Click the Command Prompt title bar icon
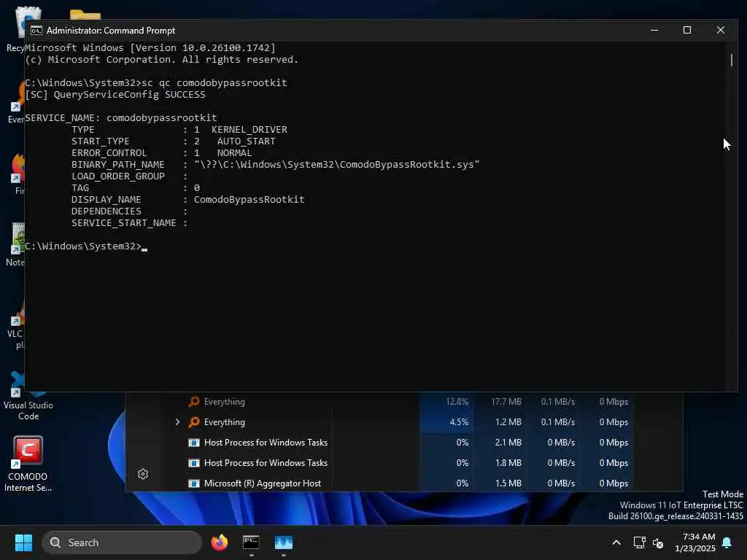This screenshot has width=747, height=560. click(x=36, y=31)
